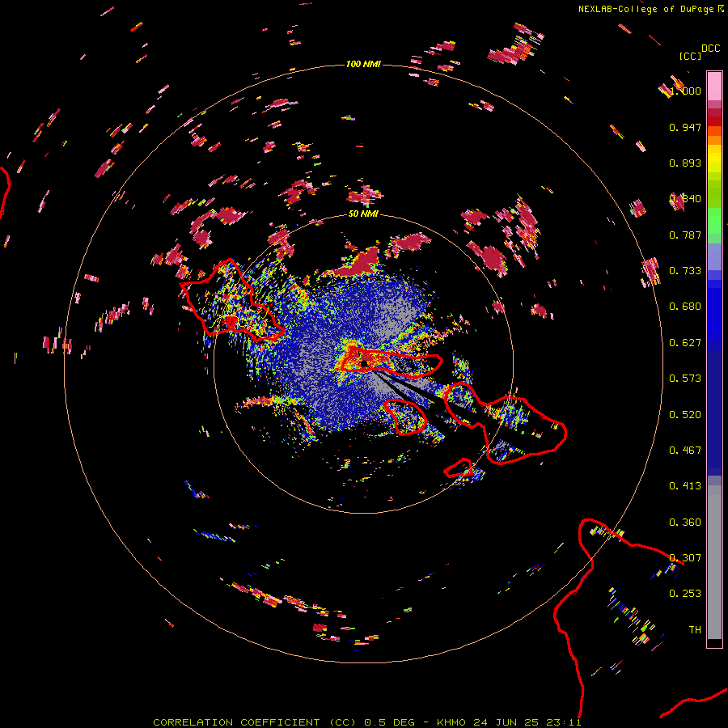Viewport: 728px width, 728px height.
Task: Click the Correlation Coefficient caption at bottom
Action: pos(366,722)
